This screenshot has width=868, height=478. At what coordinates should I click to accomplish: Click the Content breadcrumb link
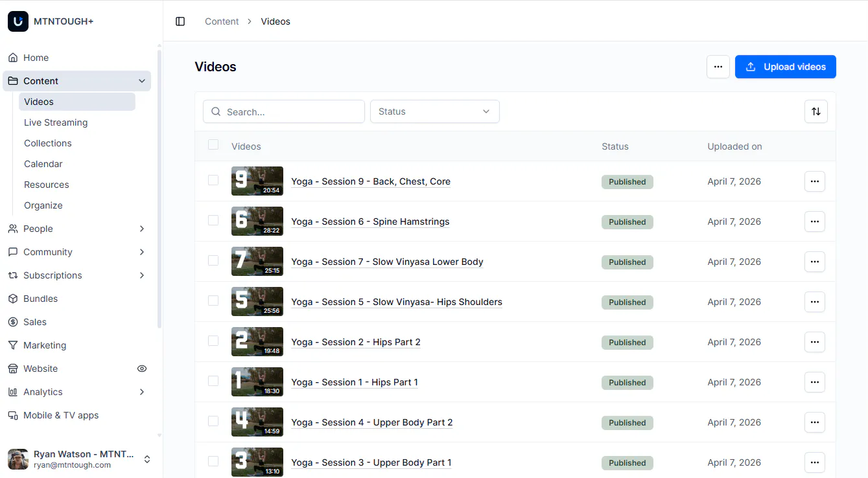coord(222,21)
